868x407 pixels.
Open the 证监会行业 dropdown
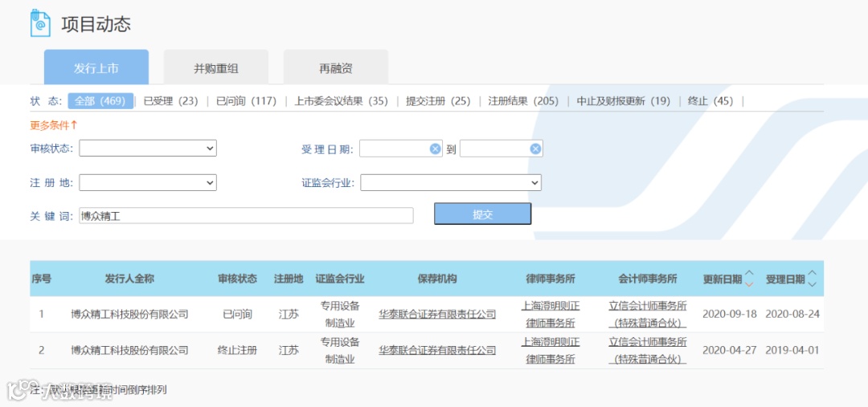click(451, 182)
